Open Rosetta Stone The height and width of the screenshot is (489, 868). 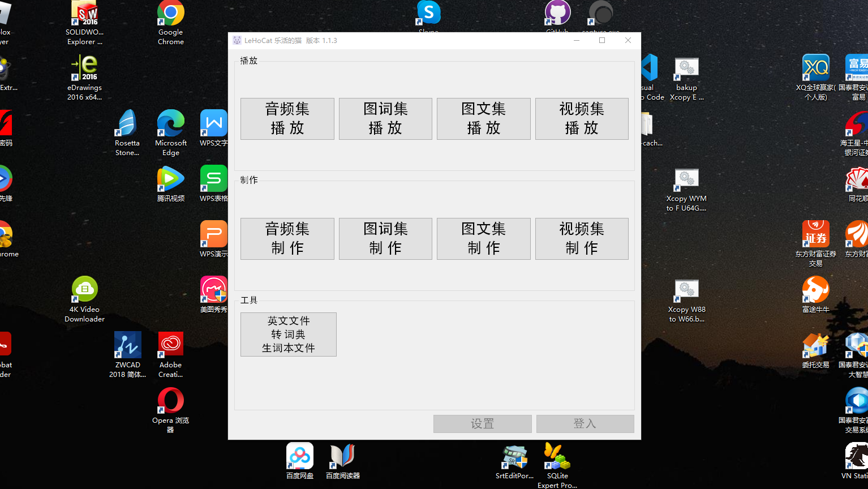click(127, 123)
